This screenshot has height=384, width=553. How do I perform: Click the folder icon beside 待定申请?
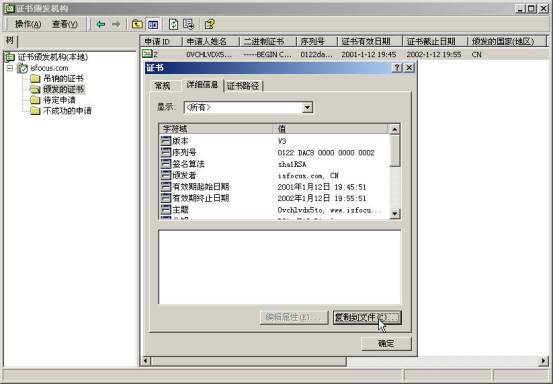point(35,100)
